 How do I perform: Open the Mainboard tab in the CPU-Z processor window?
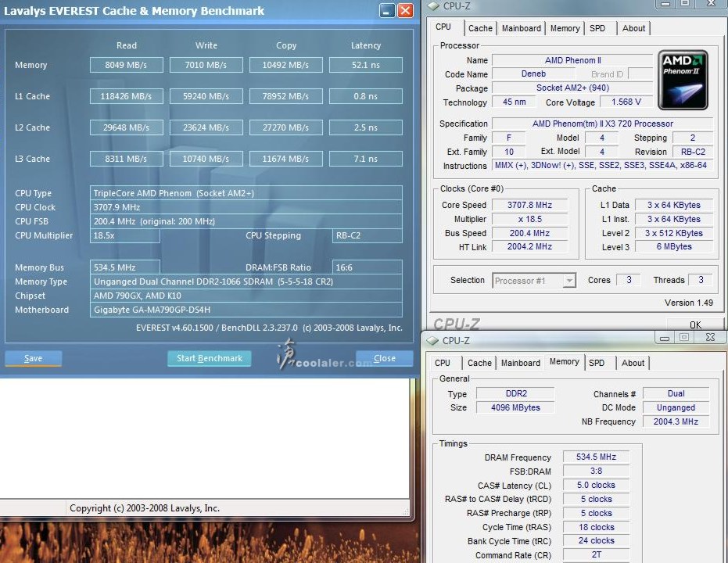click(521, 28)
